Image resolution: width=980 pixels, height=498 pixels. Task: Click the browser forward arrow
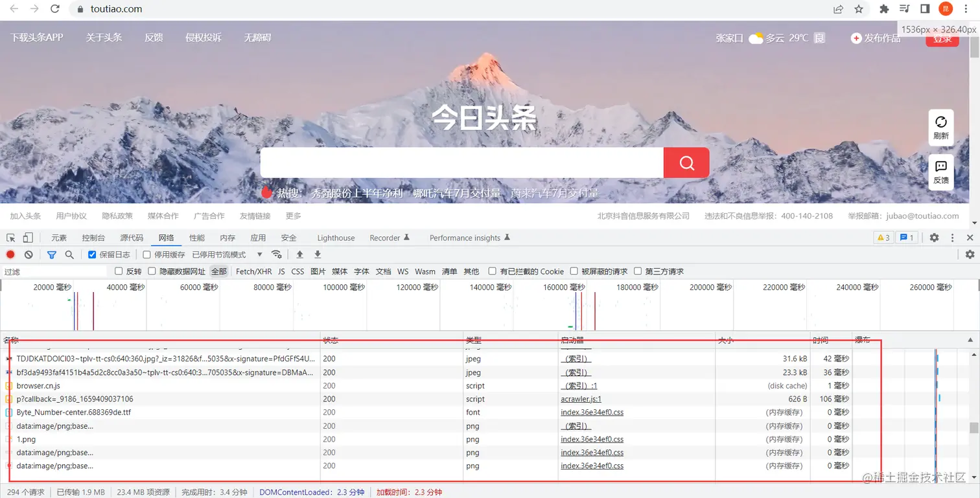(34, 9)
